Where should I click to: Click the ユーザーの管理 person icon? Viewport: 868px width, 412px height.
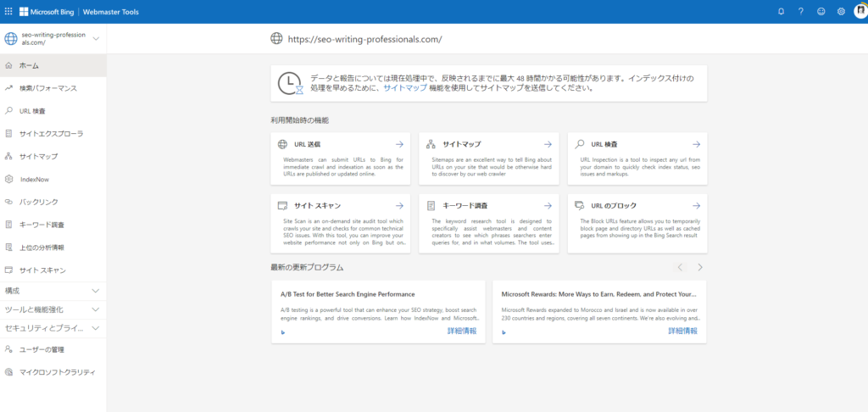[x=8, y=349]
